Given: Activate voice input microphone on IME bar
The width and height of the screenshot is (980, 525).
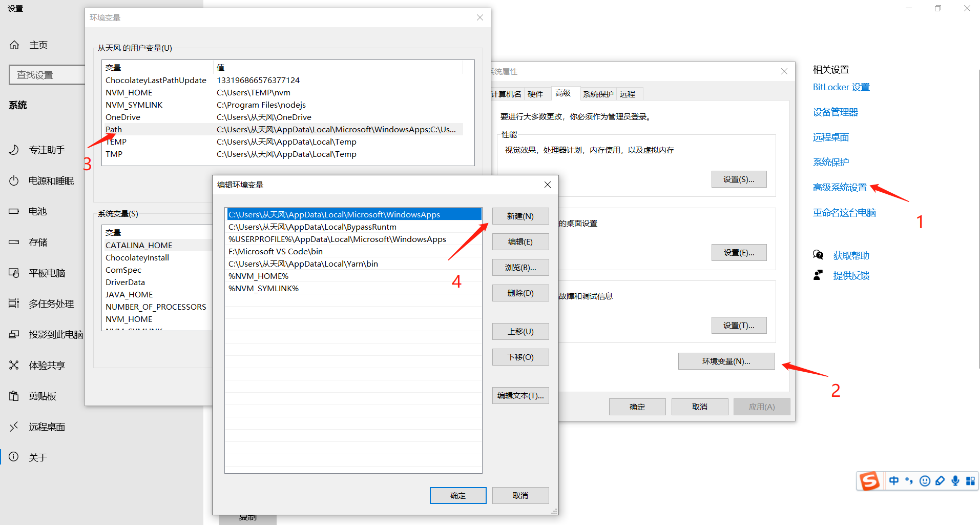Looking at the screenshot, I should (955, 481).
